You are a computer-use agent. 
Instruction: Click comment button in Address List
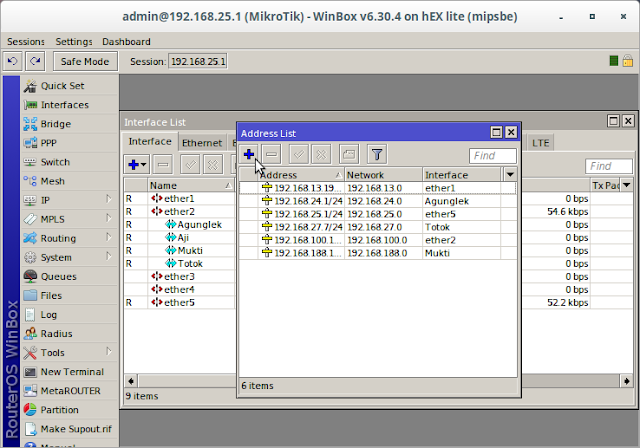coord(349,155)
